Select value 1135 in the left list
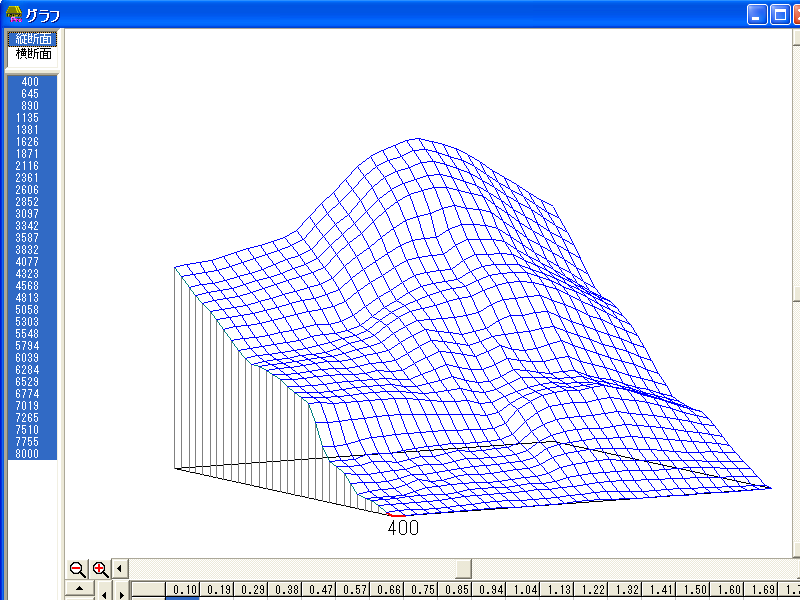Screen dimensions: 800x600 [x=32, y=118]
